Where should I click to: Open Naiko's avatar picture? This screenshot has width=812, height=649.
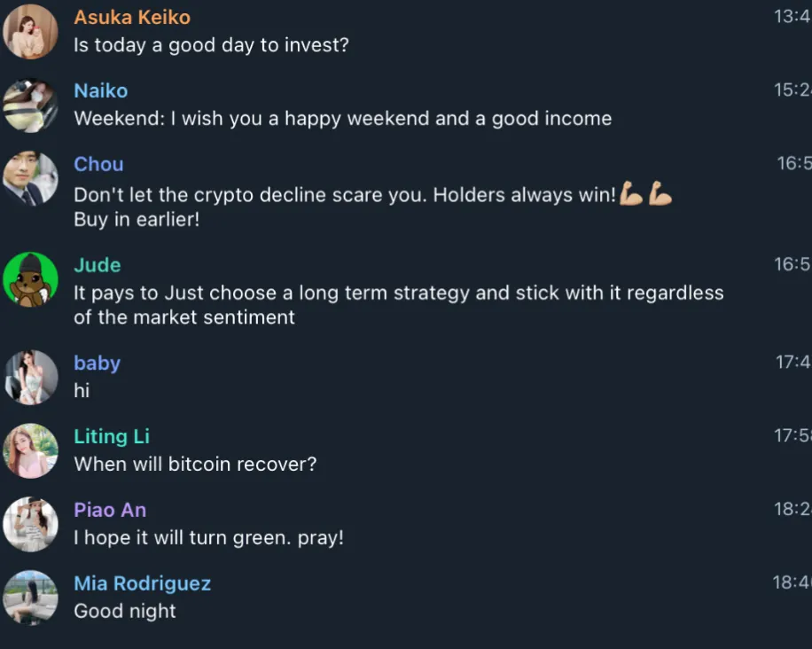(x=30, y=106)
